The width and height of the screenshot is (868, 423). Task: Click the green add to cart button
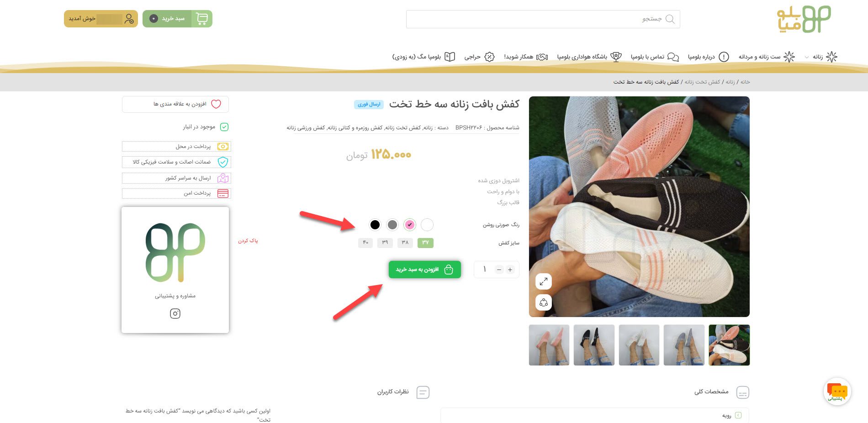coord(425,270)
